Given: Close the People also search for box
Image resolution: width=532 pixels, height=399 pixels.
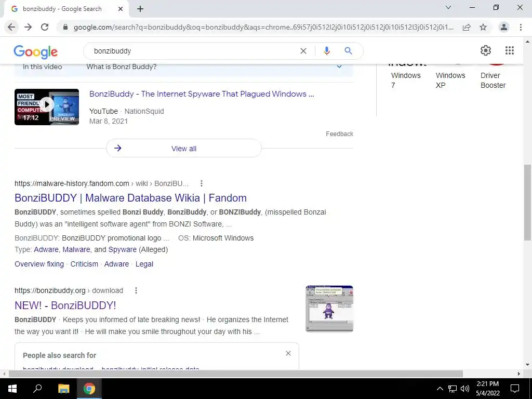Looking at the screenshot, I should pyautogui.click(x=288, y=353).
